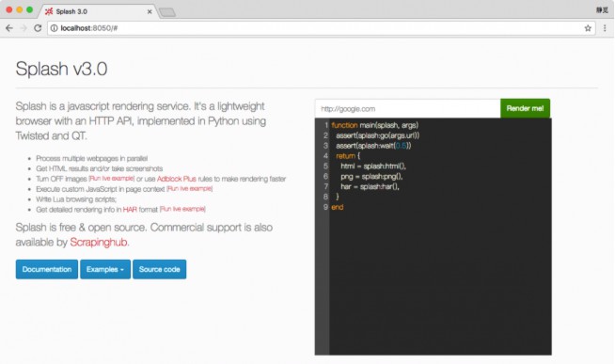
Task: View site info icon beside localhost address
Action: (x=55, y=28)
